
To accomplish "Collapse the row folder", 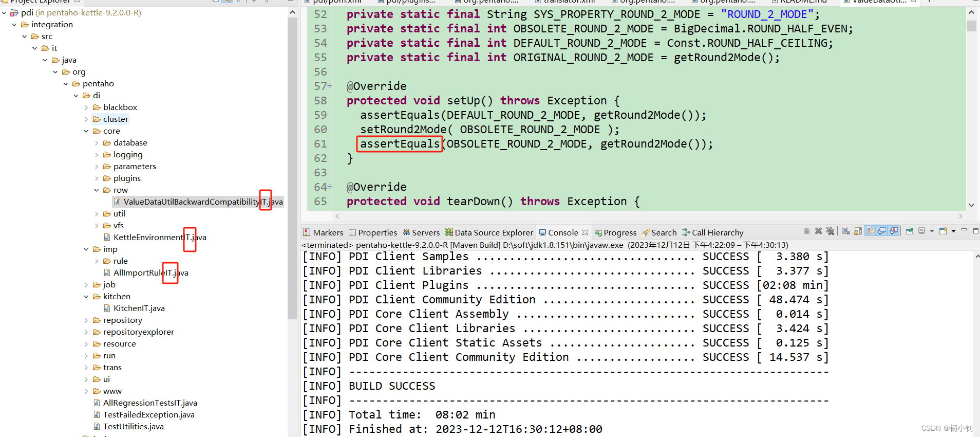I will point(97,190).
